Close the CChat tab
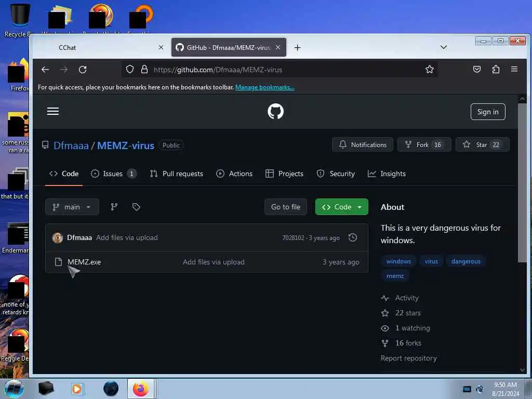 (161, 47)
